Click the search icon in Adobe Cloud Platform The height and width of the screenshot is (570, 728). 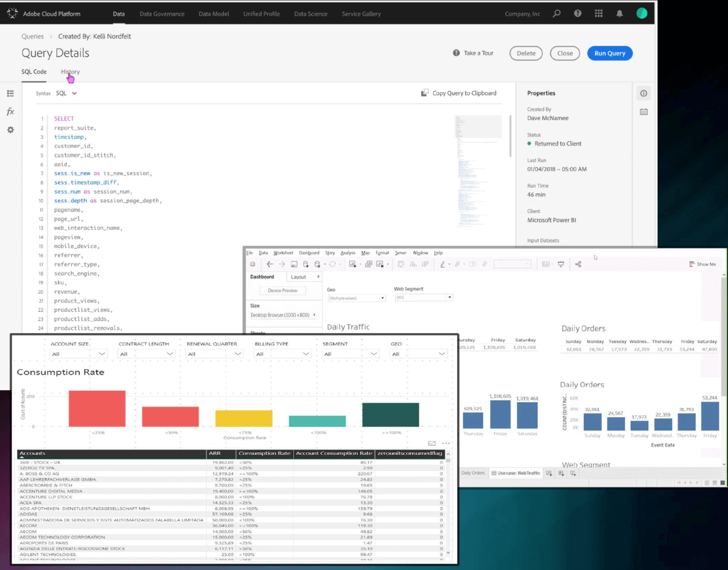tap(557, 13)
